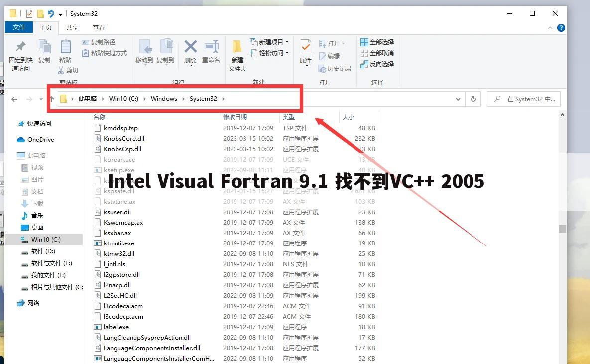Sort by Size (大小) column header

(349, 117)
